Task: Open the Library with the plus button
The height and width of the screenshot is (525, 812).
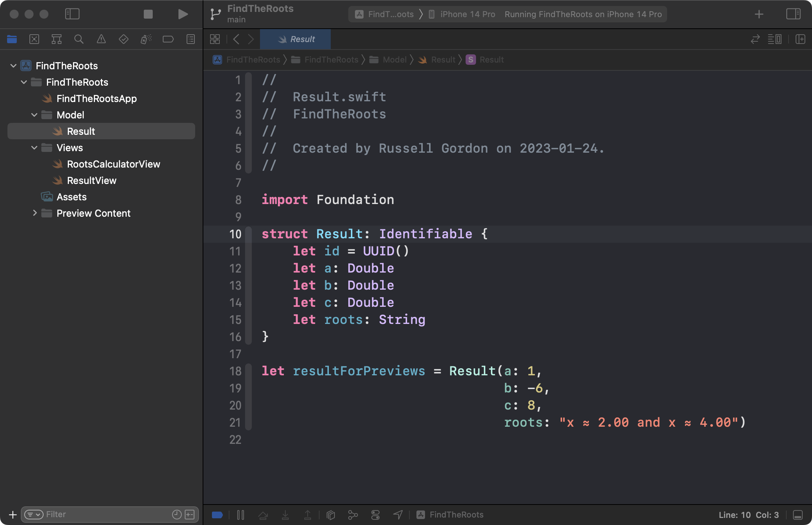Action: pyautogui.click(x=758, y=14)
